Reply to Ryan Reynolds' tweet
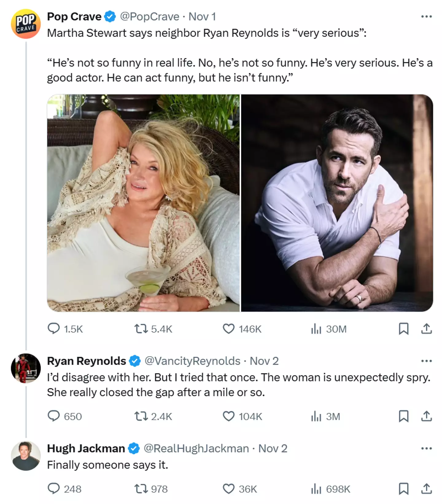The image size is (442, 504). (54, 416)
